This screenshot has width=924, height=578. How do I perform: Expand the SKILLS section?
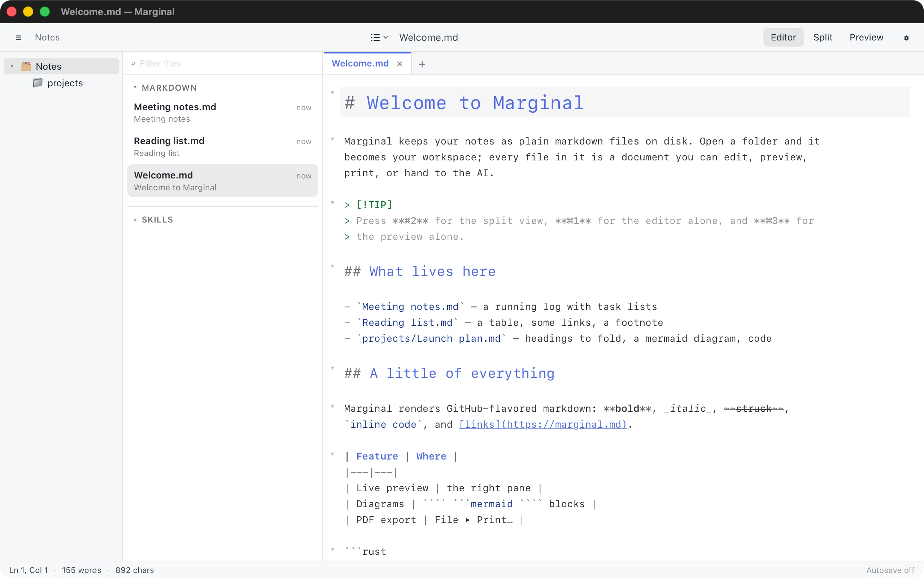(x=135, y=220)
